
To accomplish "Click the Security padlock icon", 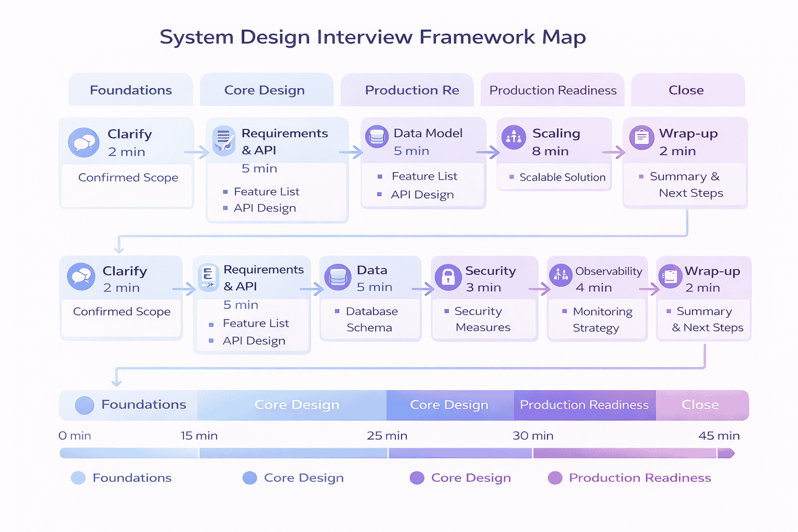I will click(448, 277).
